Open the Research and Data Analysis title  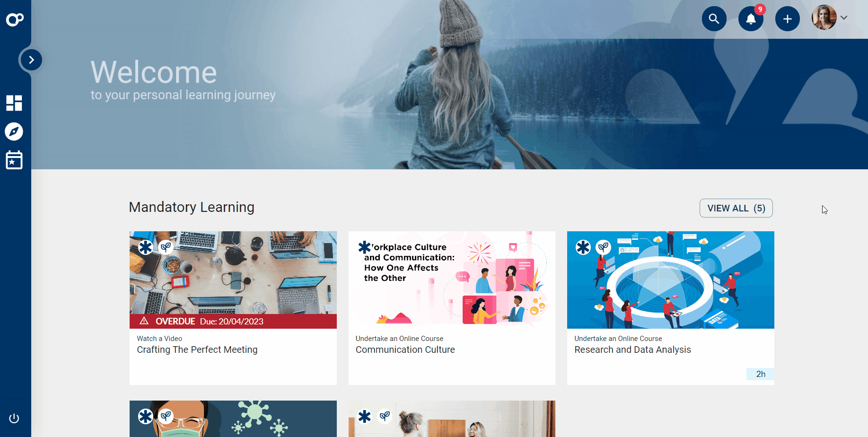pos(632,350)
